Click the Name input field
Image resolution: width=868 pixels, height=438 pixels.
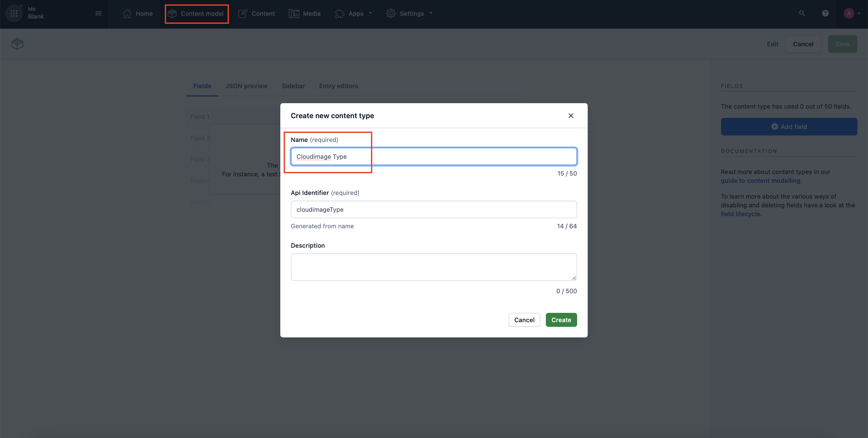pyautogui.click(x=434, y=156)
